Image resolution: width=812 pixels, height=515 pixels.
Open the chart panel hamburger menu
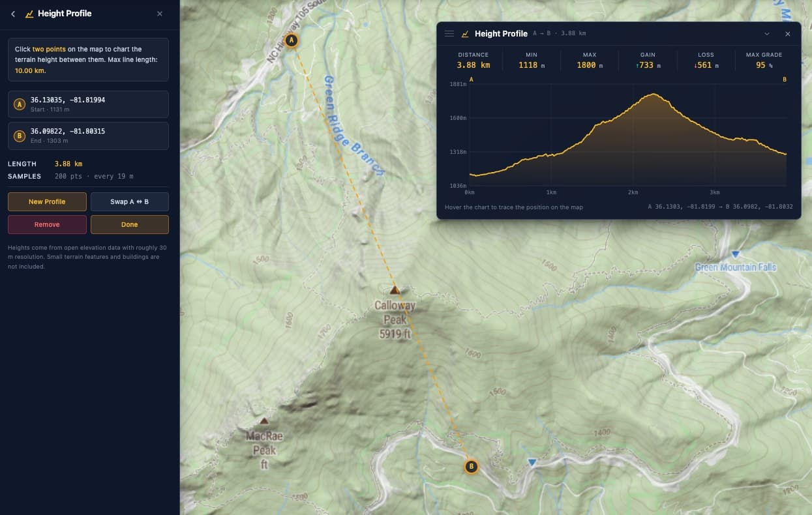point(449,34)
